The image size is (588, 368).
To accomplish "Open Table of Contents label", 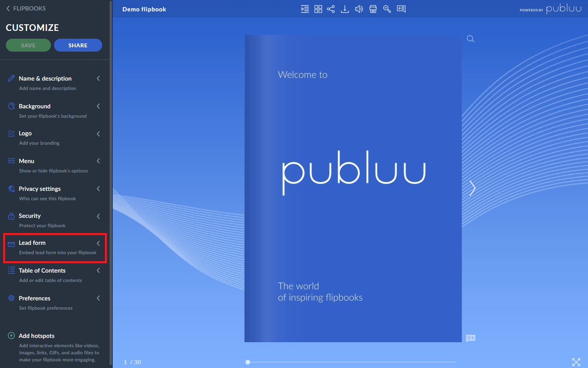I will tap(42, 271).
